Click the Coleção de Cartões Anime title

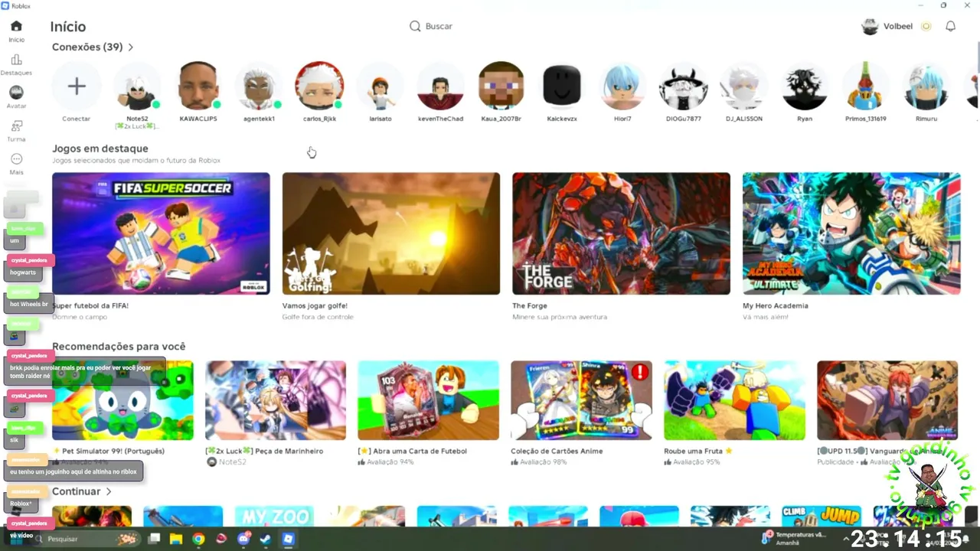[x=556, y=452]
